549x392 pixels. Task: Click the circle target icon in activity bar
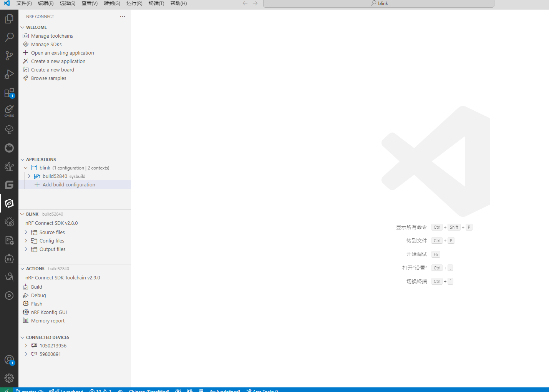pyautogui.click(x=9, y=296)
